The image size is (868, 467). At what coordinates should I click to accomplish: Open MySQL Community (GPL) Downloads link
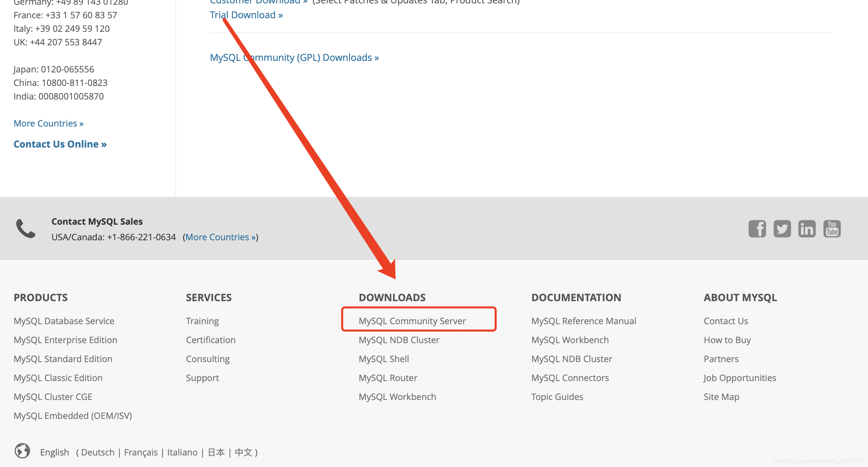[x=294, y=58]
